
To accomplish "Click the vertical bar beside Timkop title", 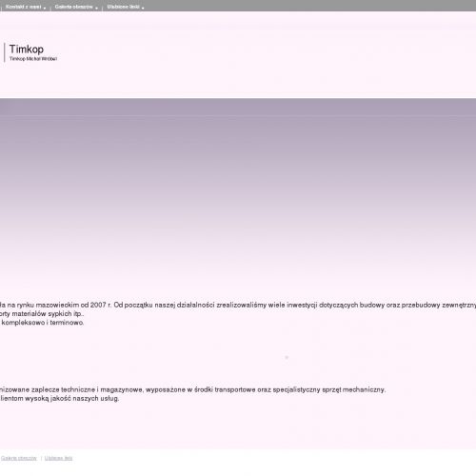I will (5, 52).
